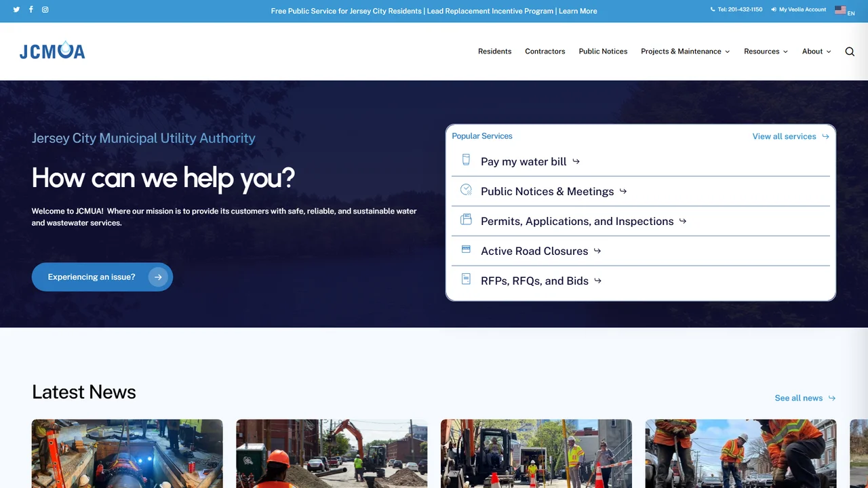
Task: Open the Contractors menu item
Action: point(545,52)
